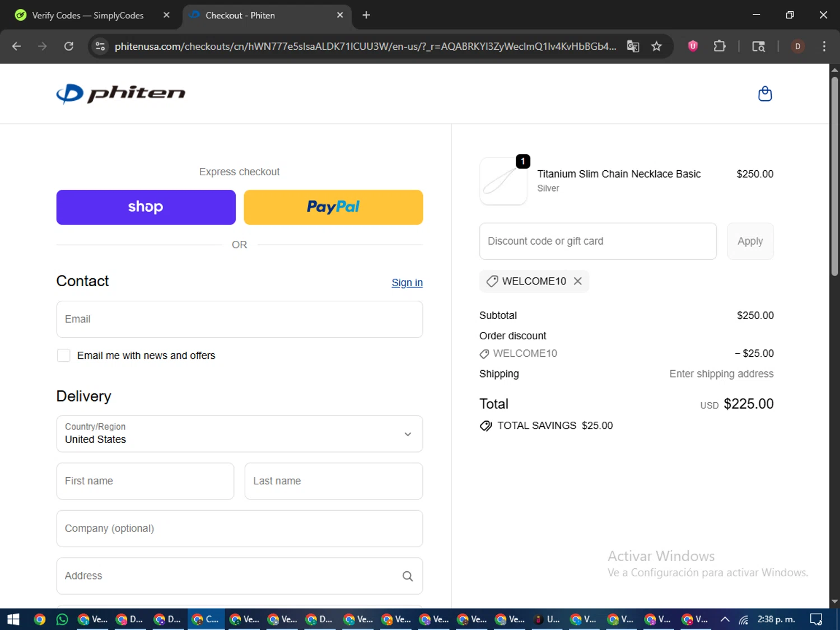Click the address search magnifier icon
Image resolution: width=840 pixels, height=630 pixels.
pyautogui.click(x=408, y=576)
